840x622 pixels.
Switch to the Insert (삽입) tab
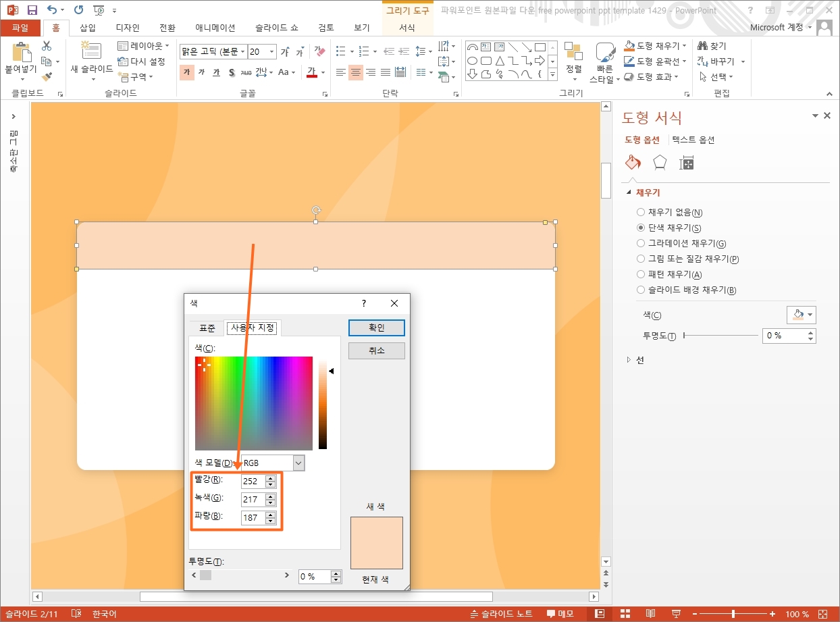coord(88,28)
